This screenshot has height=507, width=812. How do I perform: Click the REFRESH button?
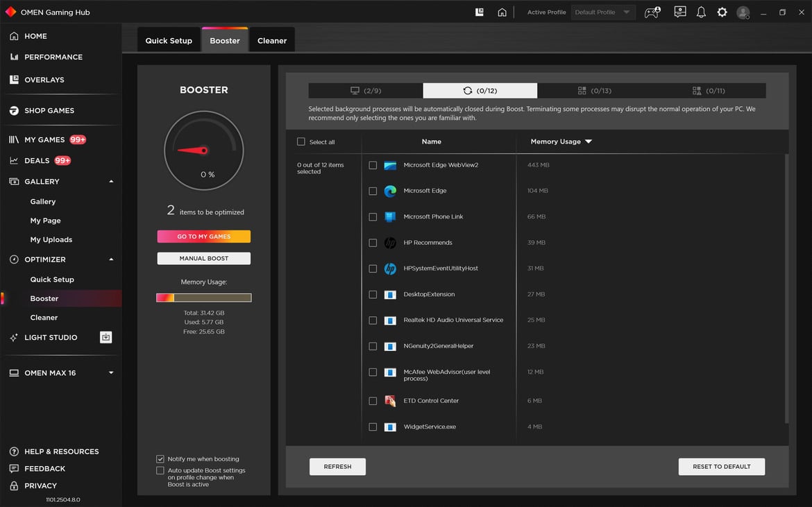(x=337, y=467)
